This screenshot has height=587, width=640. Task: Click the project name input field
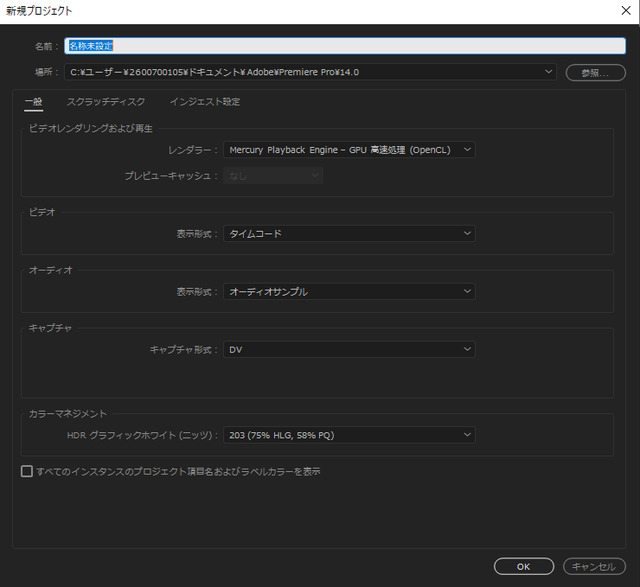point(345,46)
